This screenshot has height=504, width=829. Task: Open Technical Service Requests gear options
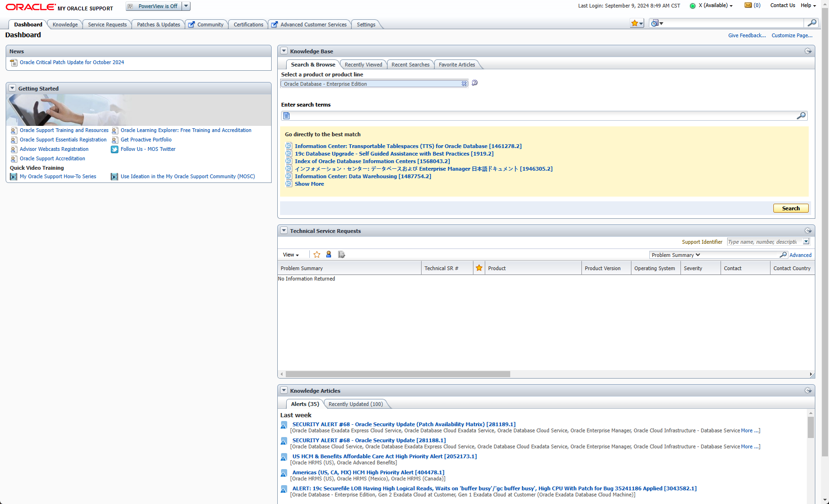point(808,231)
